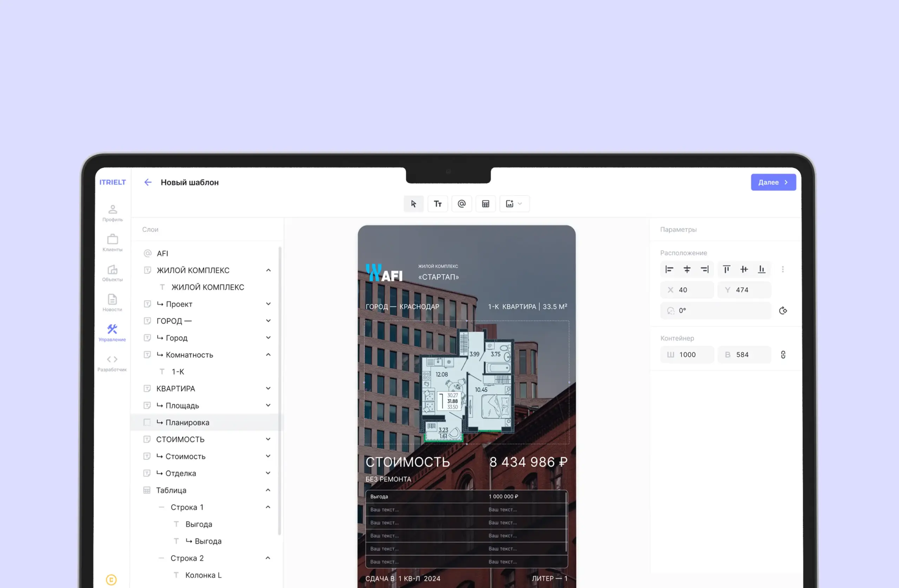Expand the Город layer
Image resolution: width=899 pixels, height=588 pixels.
coord(268,338)
